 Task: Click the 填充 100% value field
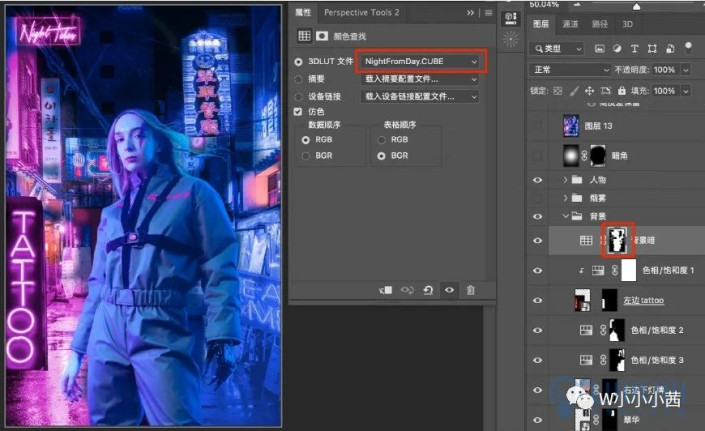tap(664, 91)
